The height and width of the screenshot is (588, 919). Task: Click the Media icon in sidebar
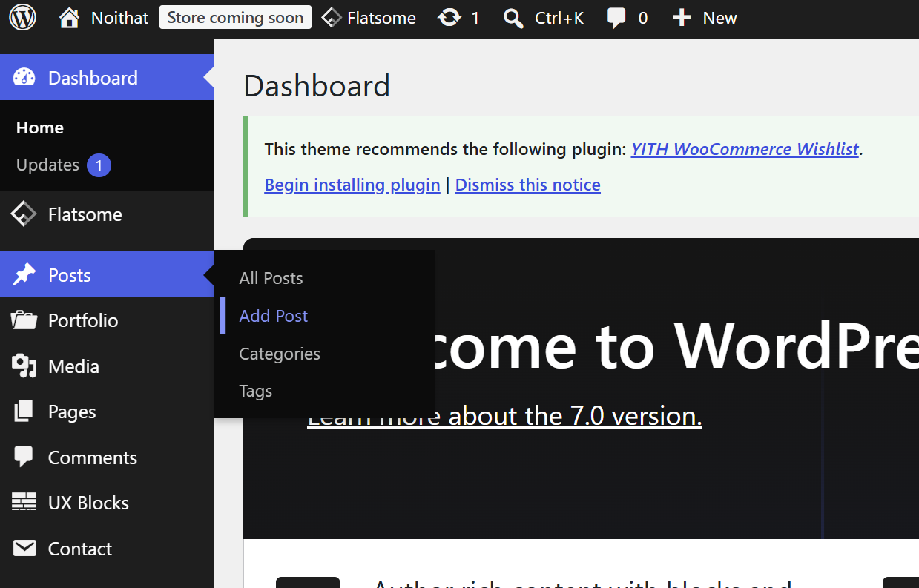pyautogui.click(x=24, y=366)
